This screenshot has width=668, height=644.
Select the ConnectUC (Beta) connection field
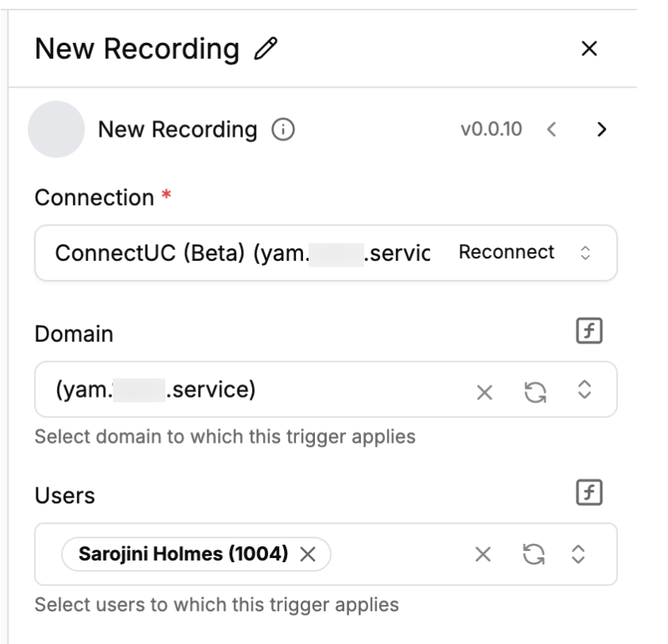pyautogui.click(x=326, y=253)
